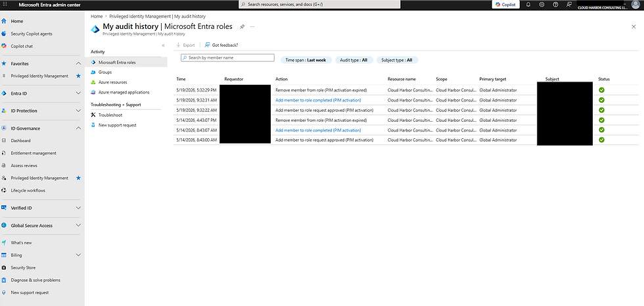
Task: Open Copilot chat in sidebar
Action: (x=21, y=46)
